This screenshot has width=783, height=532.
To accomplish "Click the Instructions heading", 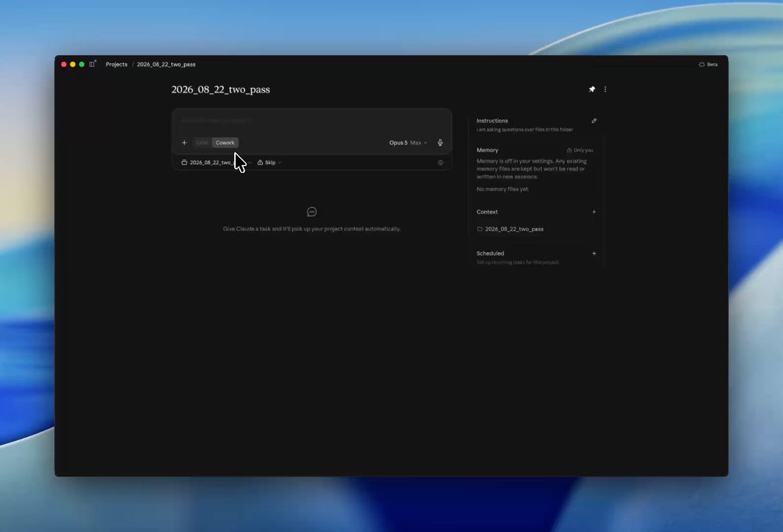I will pos(492,121).
